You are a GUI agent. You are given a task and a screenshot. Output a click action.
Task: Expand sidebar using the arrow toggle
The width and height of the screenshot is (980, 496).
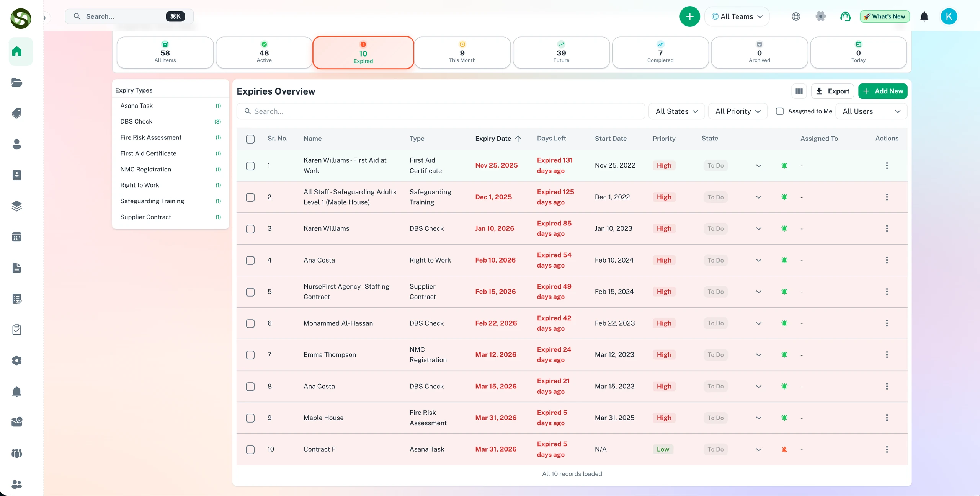45,18
